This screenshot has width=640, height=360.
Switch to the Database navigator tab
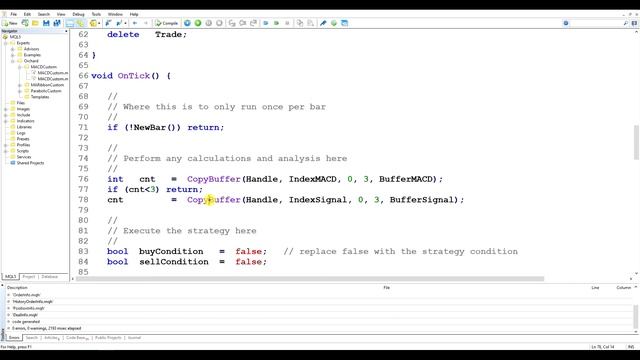49,277
